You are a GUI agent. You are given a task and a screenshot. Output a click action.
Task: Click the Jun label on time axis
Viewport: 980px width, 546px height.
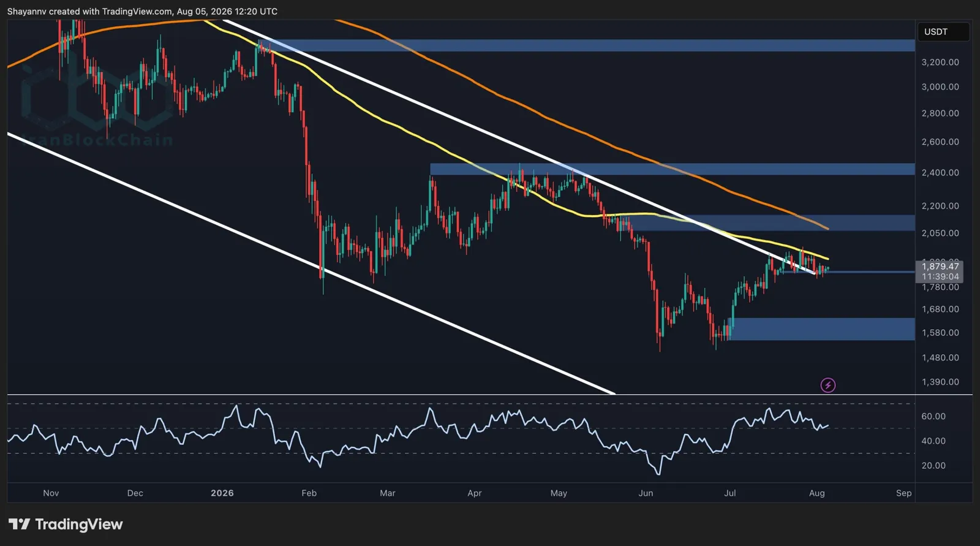646,493
